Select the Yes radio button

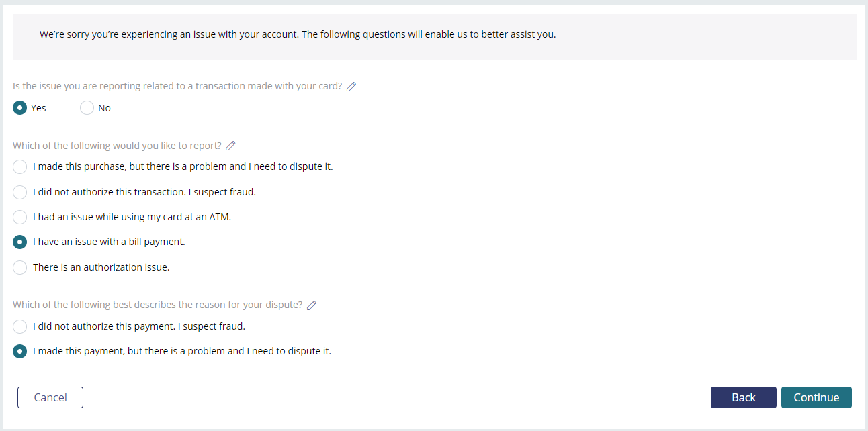[20, 108]
